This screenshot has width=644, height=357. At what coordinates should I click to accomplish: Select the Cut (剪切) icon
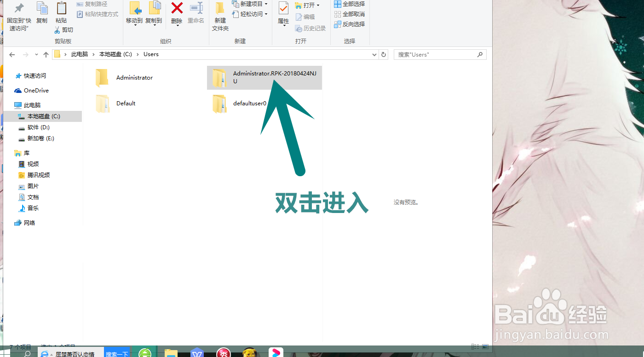(63, 29)
